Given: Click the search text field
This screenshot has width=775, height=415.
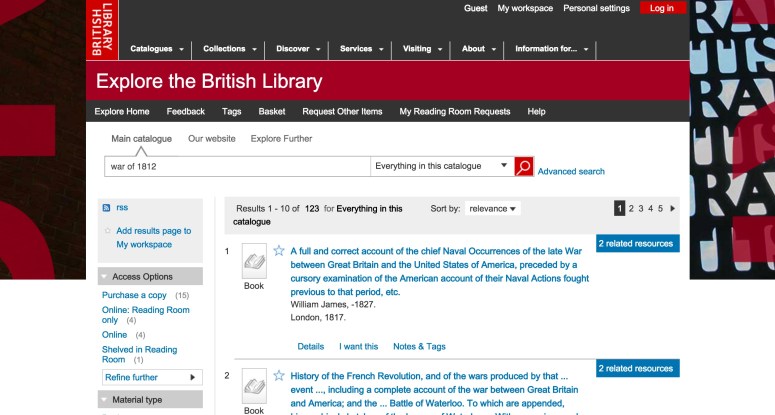Looking at the screenshot, I should click(x=237, y=166).
